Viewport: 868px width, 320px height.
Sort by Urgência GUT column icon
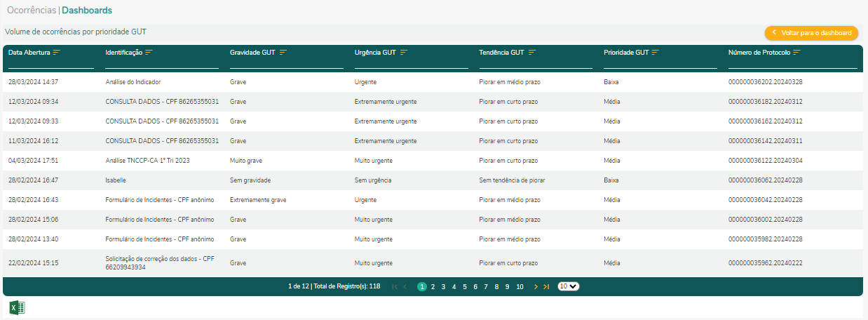point(405,53)
